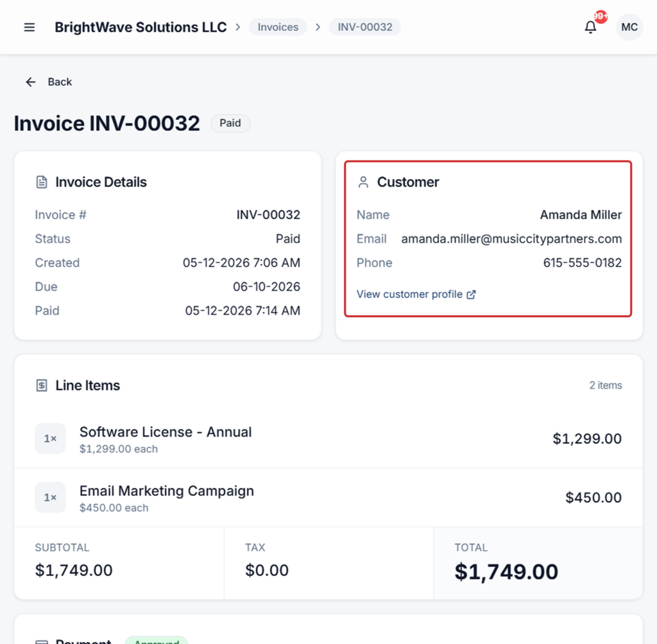Viewport: 657px width, 644px height.
Task: Open the MC user avatar menu
Action: click(x=629, y=27)
